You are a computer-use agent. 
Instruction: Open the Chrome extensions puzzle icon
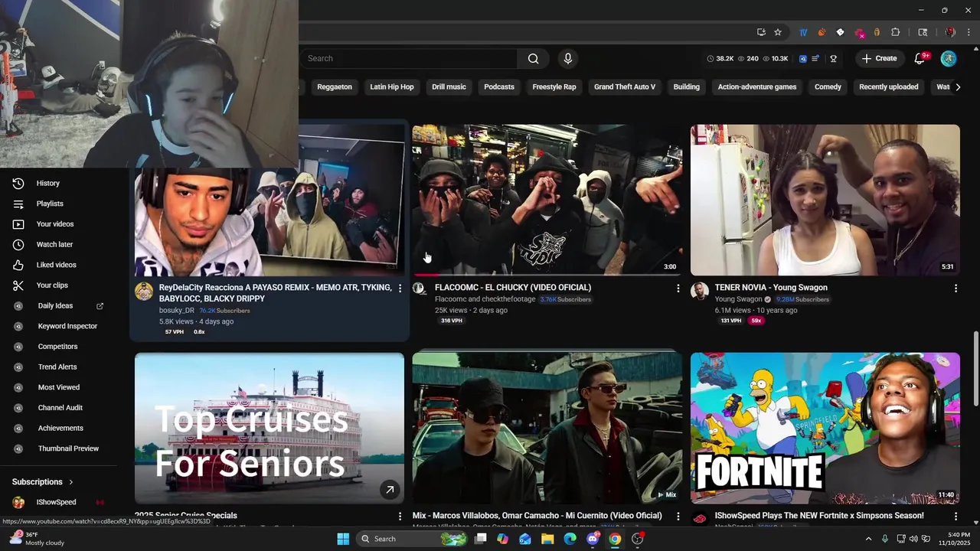(896, 32)
